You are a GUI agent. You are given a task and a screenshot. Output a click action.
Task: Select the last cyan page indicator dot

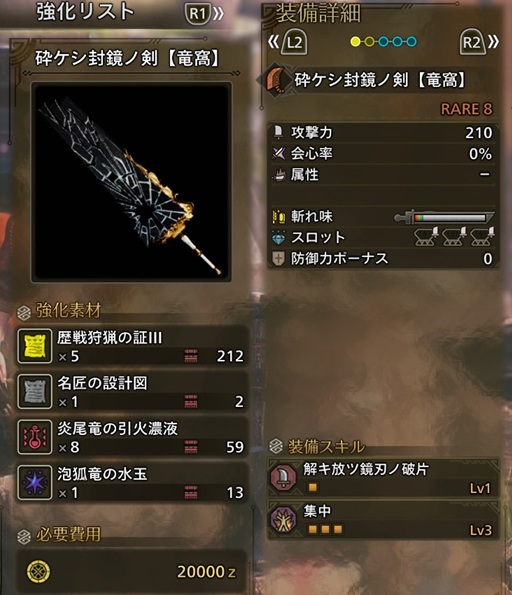pos(411,42)
